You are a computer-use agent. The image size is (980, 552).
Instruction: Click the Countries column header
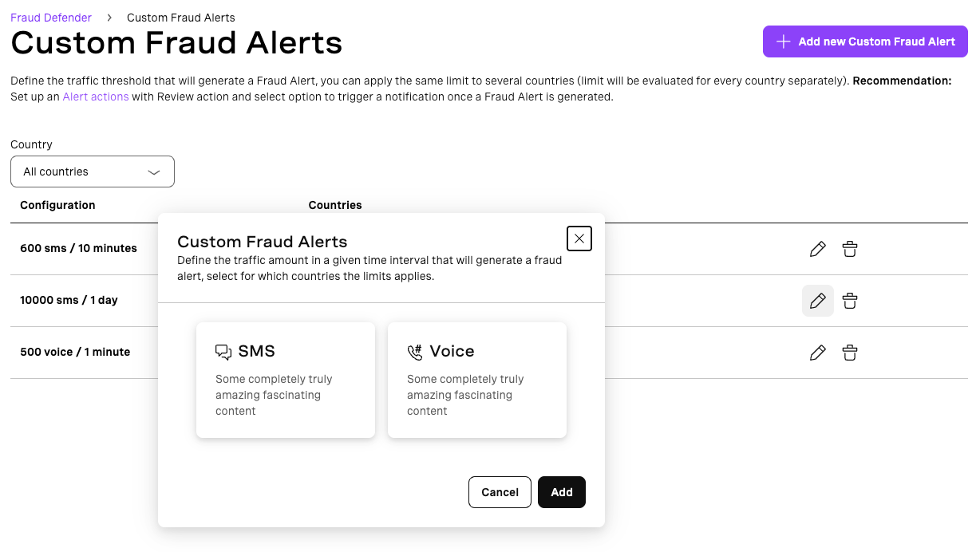335,205
